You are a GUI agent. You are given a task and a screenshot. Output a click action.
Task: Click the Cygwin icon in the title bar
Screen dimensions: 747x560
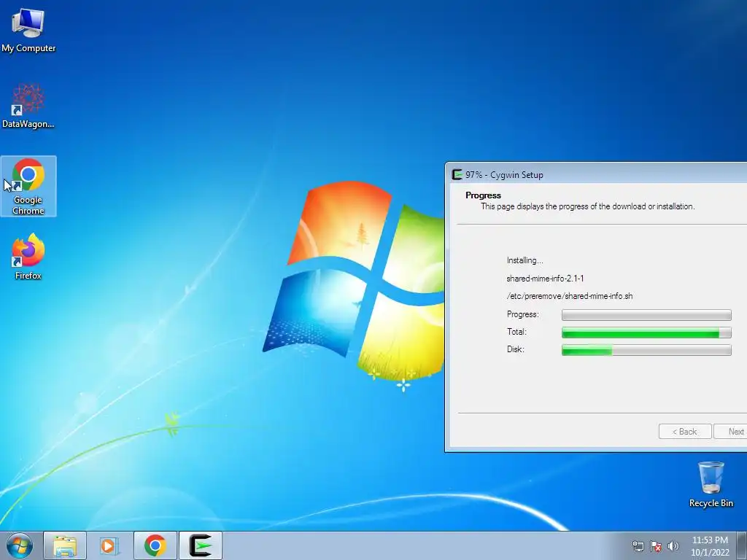pos(457,175)
